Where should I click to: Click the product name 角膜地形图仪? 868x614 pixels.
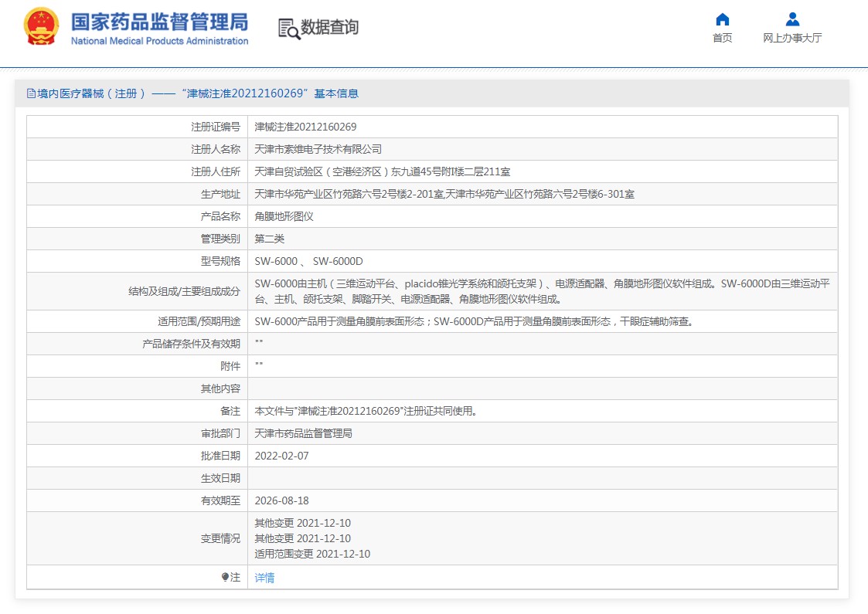284,216
